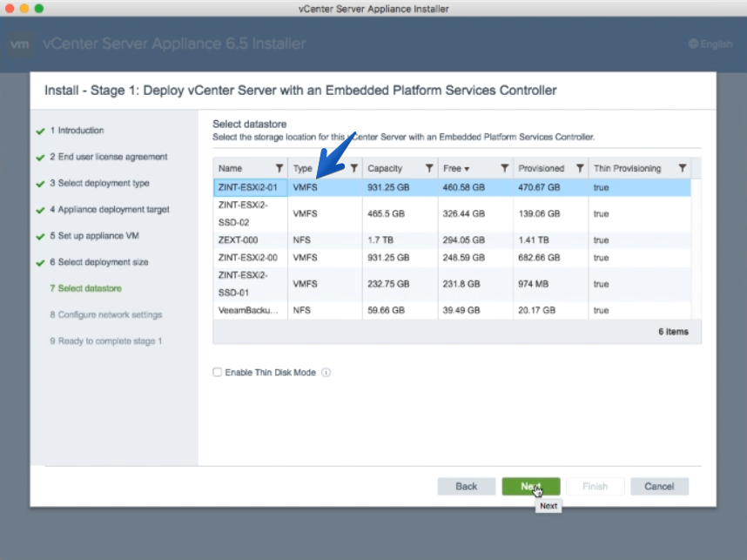Screen dimensions: 747x560
Task: Click the info icon beside Enable Thin Disk Mode
Action: click(326, 373)
